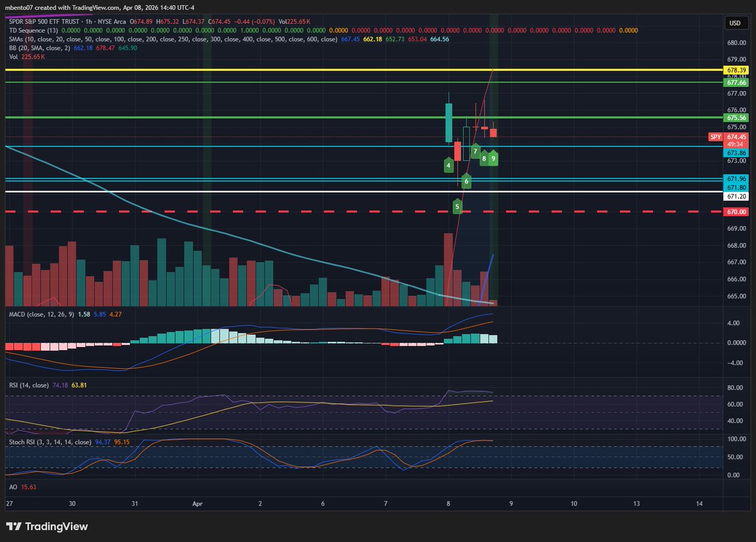The image size is (756, 542).
Task: Click the TD Sequence marker numbered 6
Action: pyautogui.click(x=466, y=181)
